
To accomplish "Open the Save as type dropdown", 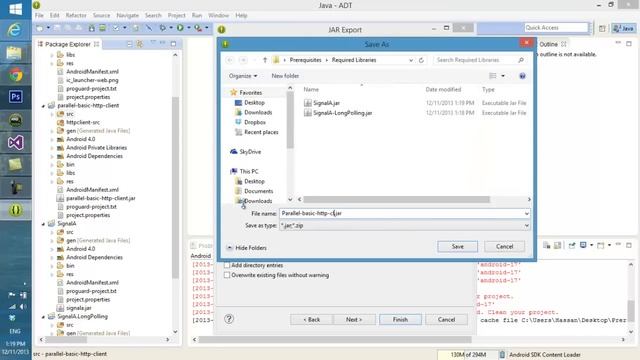I will coord(405,225).
